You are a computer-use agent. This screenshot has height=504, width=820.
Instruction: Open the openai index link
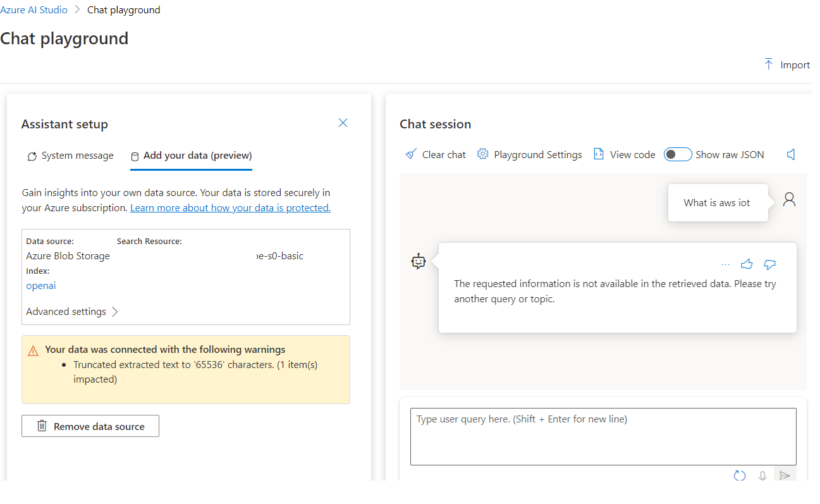[x=41, y=286]
